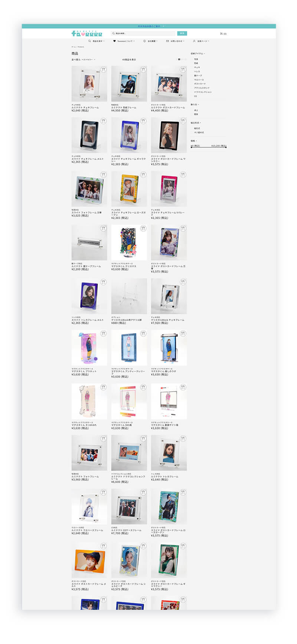Open the 会社概要 menu
The image size is (297, 644).
point(150,41)
